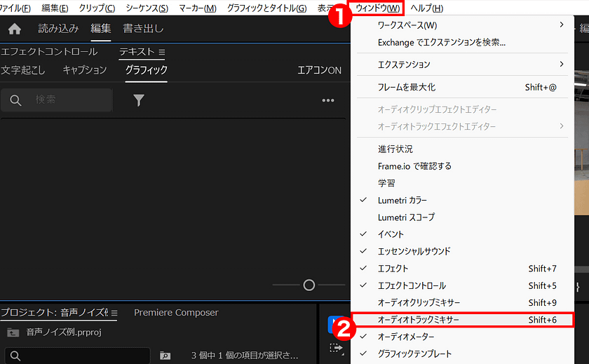This screenshot has width=589, height=364.
Task: Open the project panel menu icon beside 音声ノイズ例
Action: tap(114, 313)
